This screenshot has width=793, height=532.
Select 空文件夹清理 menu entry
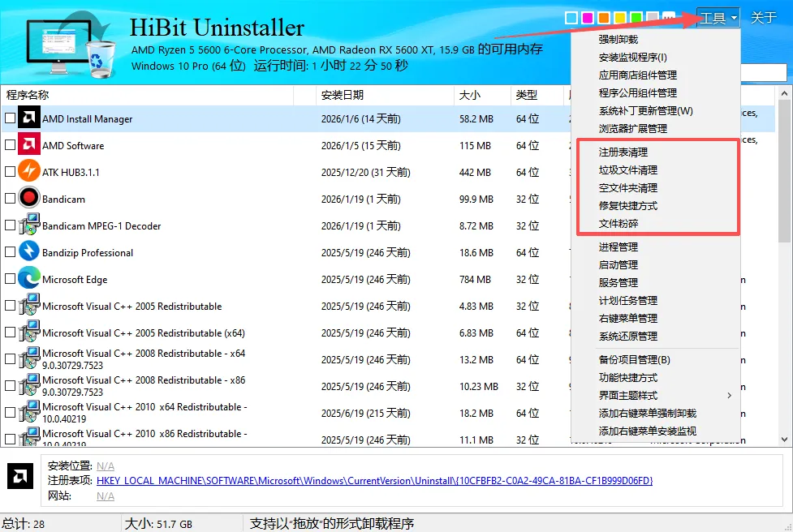(x=628, y=188)
